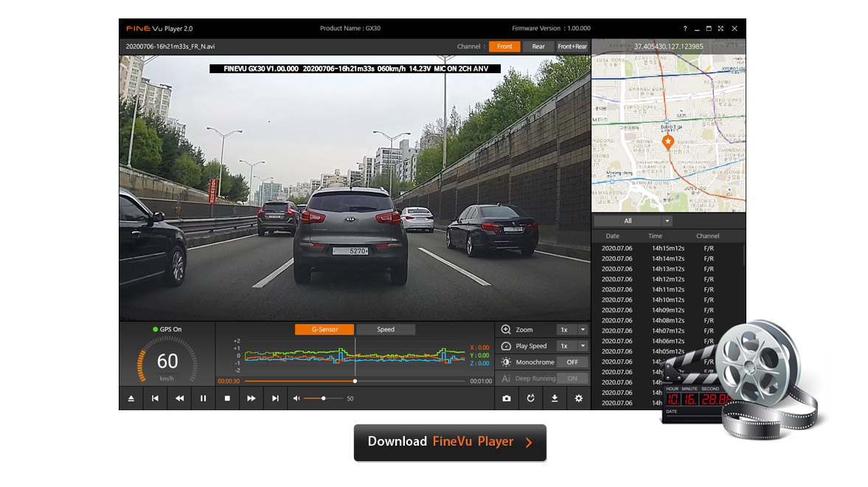Sort the file list by Channel header

pyautogui.click(x=708, y=236)
